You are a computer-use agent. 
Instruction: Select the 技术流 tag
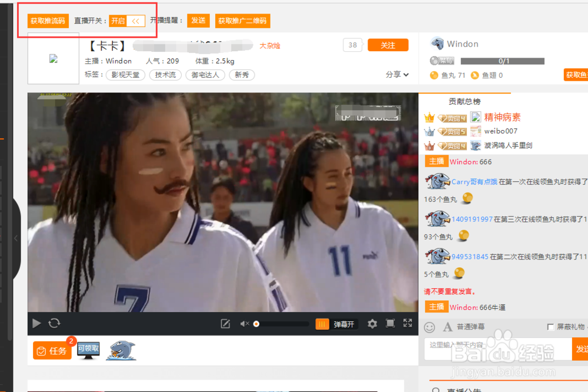click(165, 75)
